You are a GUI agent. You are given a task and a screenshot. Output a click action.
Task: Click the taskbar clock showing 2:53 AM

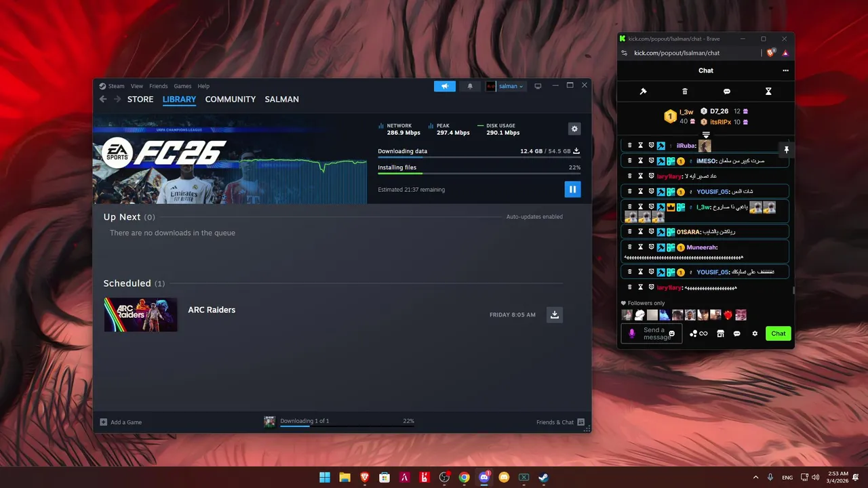[838, 477]
